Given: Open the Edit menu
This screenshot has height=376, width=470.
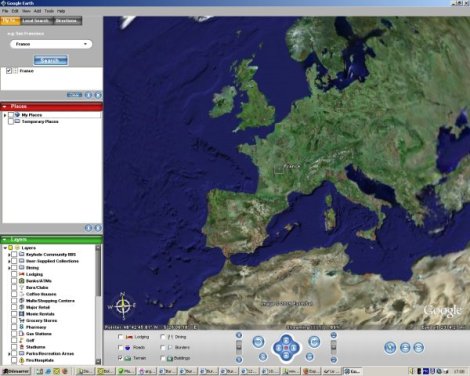Looking at the screenshot, I should (x=15, y=11).
